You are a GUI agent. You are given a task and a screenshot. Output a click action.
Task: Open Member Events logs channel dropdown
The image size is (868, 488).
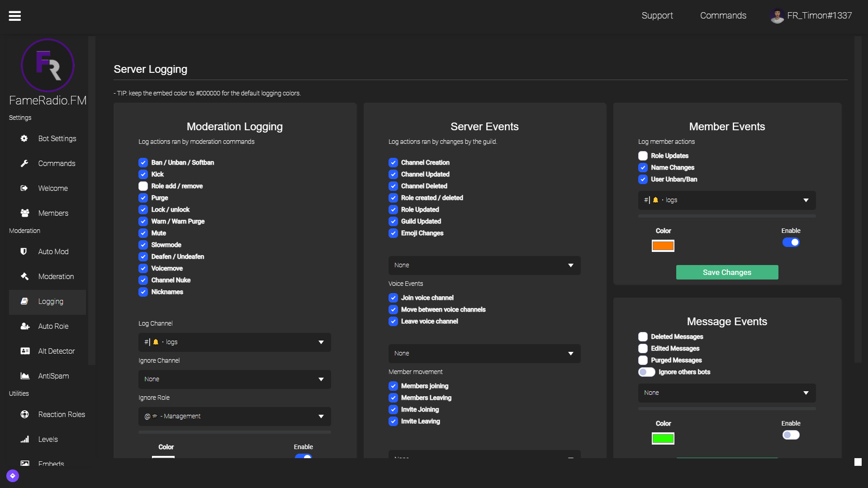pos(727,200)
